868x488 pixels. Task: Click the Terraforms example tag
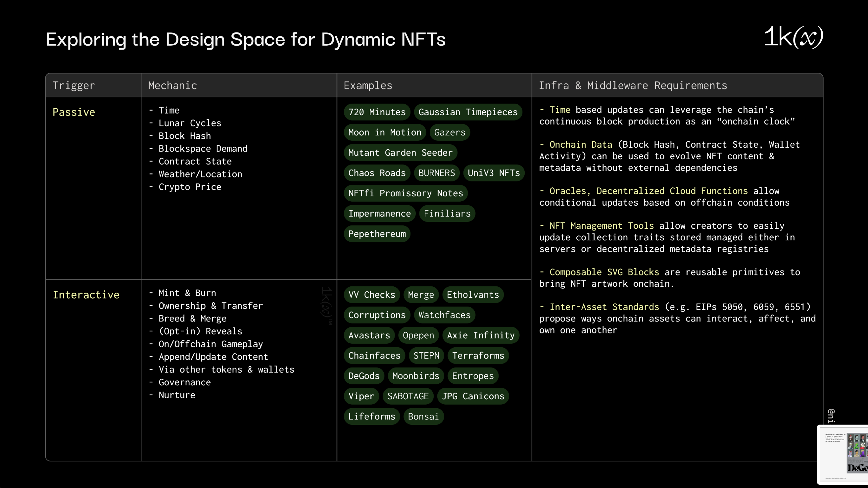478,356
